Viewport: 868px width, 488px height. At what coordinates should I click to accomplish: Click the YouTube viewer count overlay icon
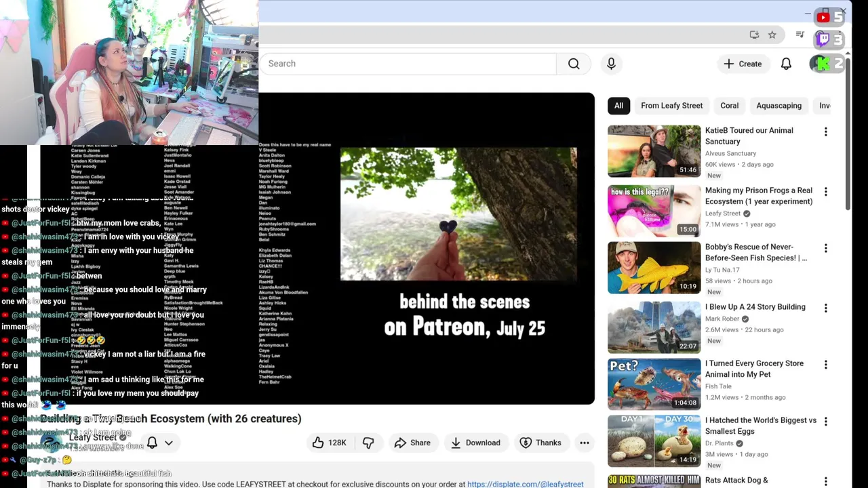(823, 17)
